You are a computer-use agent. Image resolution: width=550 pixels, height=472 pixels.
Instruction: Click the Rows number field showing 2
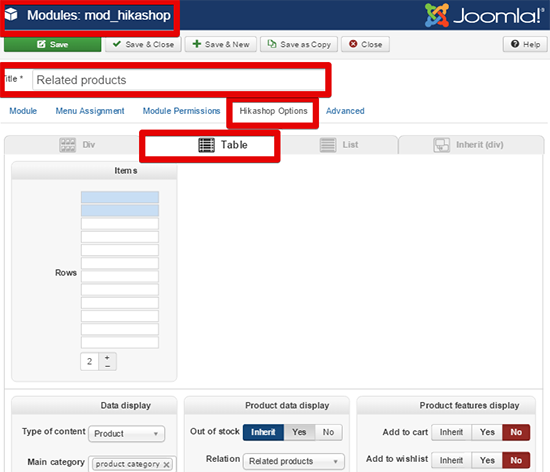click(89, 361)
